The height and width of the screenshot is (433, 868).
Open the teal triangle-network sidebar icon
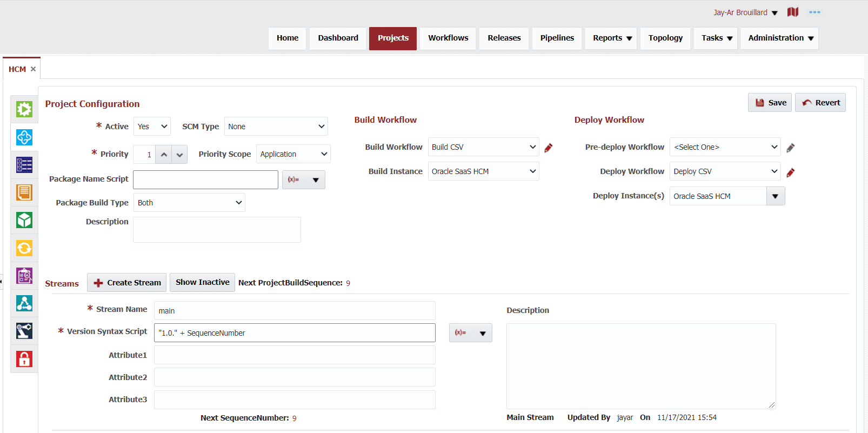pyautogui.click(x=24, y=303)
